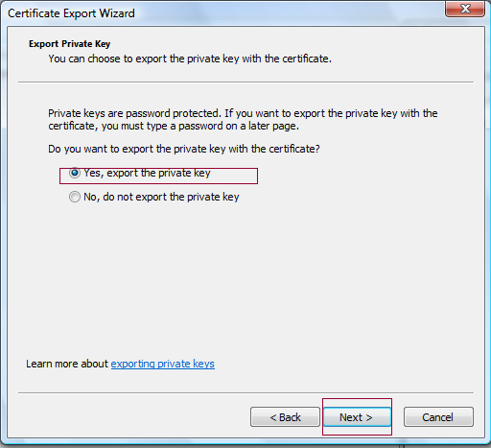Image resolution: width=491 pixels, height=448 pixels.
Task: Click the 'No, do not export the private key' label
Action: 161,197
